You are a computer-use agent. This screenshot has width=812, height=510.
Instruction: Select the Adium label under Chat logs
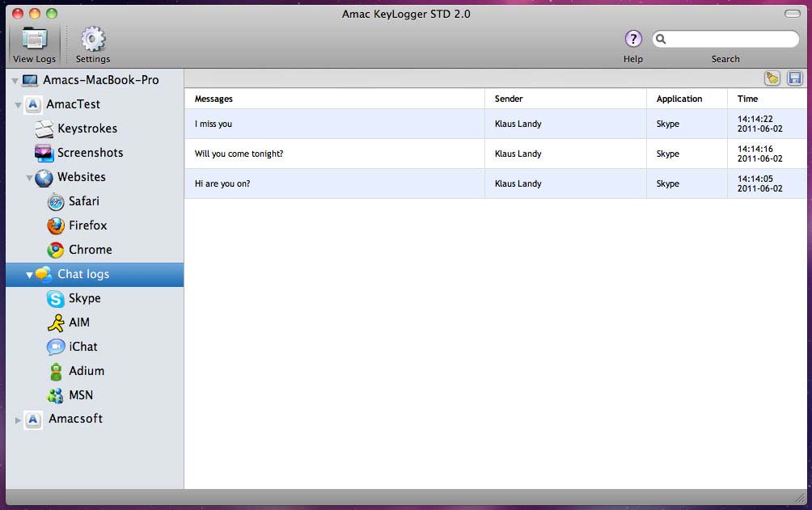(x=87, y=371)
